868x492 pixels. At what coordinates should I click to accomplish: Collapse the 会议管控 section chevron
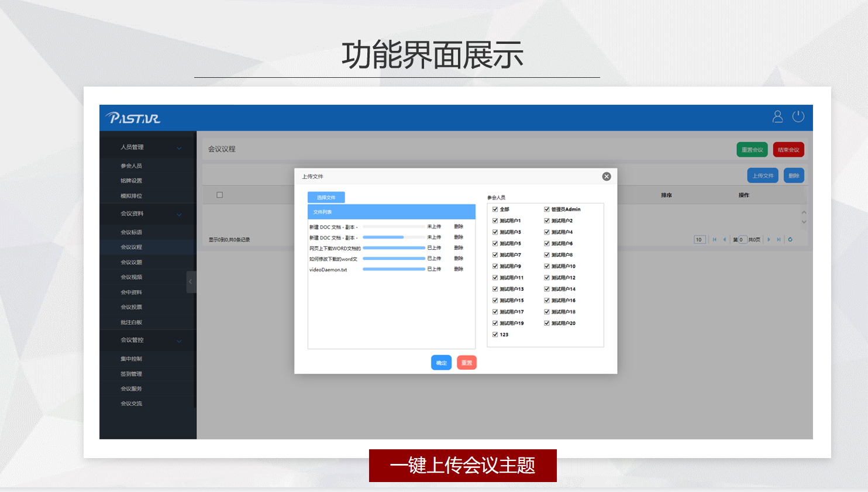[179, 340]
